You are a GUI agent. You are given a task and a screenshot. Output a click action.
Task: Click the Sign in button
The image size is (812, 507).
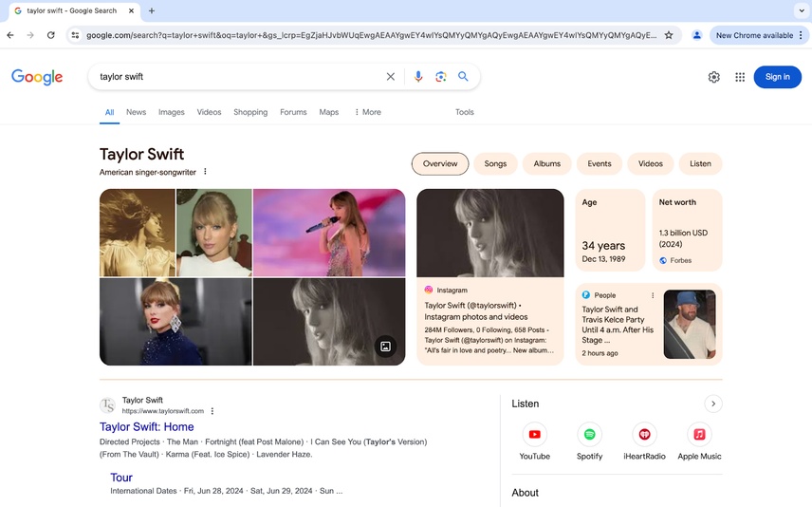pos(777,77)
